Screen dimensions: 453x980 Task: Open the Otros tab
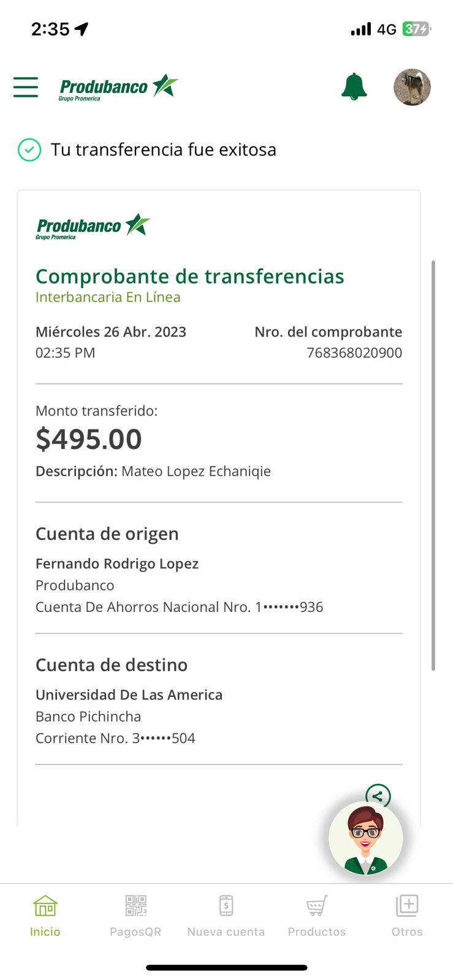point(407,916)
